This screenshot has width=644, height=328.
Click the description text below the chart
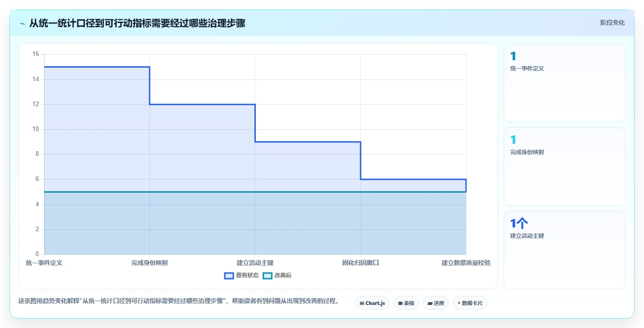point(178,301)
